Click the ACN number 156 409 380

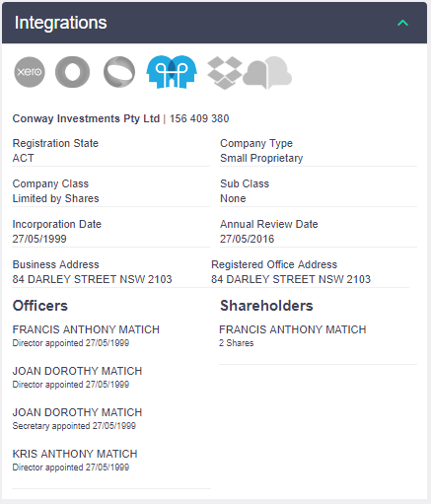pyautogui.click(x=199, y=118)
